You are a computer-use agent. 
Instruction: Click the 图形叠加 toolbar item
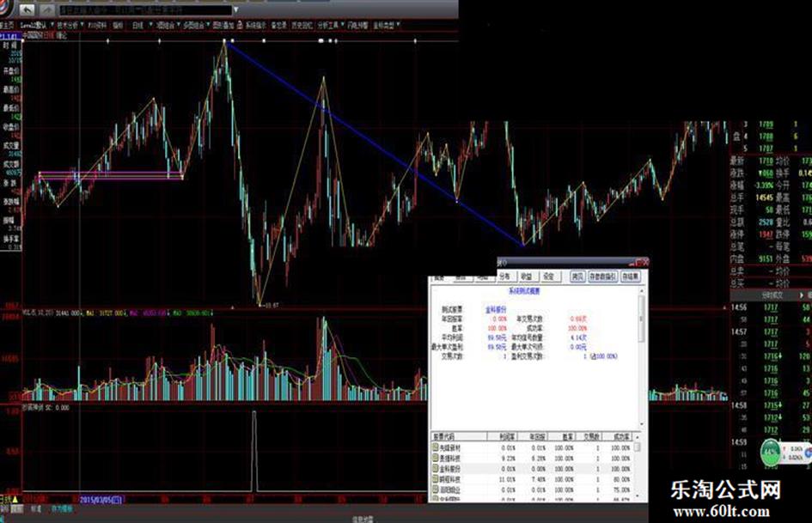(x=223, y=25)
